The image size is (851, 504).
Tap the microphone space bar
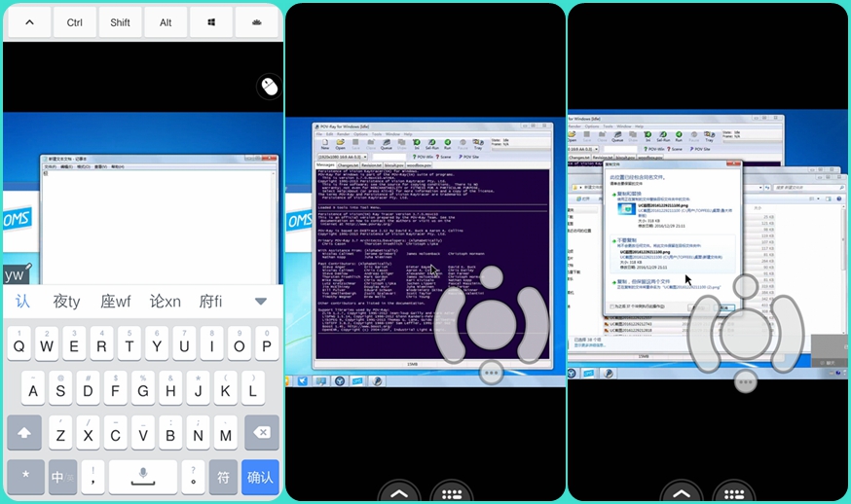coord(143,477)
